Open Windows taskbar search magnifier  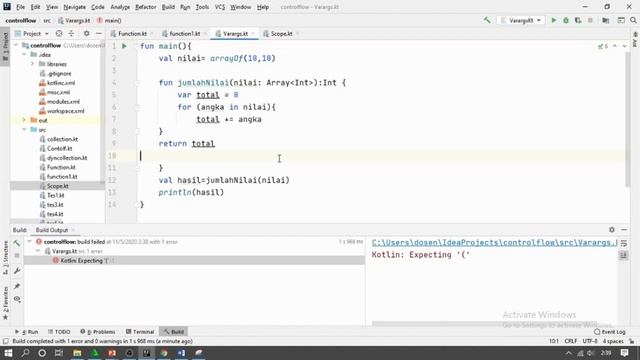[25, 353]
